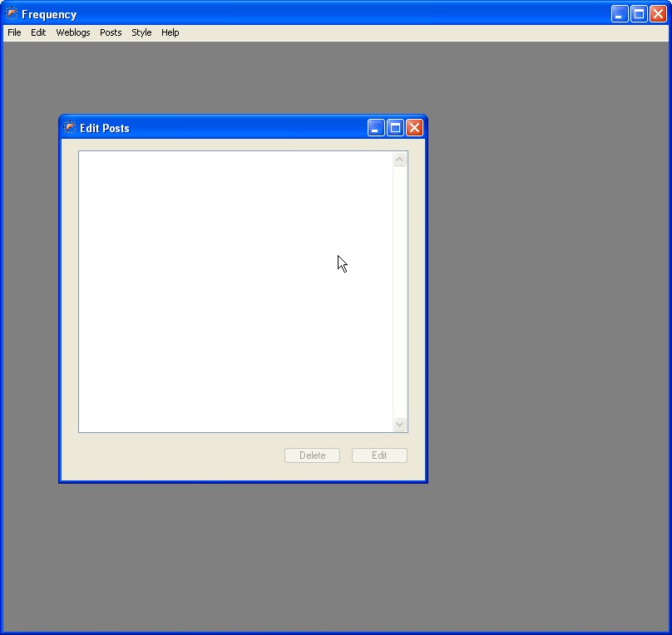
Task: Open the Posts menu
Action: coord(111,32)
